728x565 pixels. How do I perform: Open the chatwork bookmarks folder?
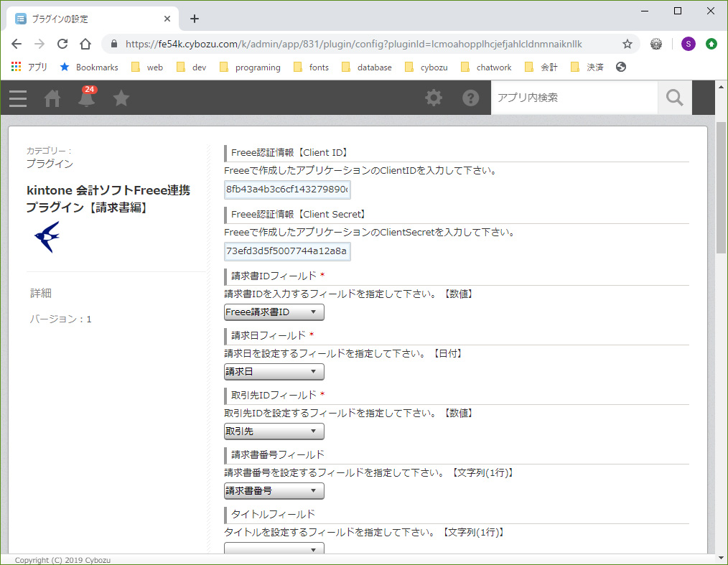[x=486, y=67]
